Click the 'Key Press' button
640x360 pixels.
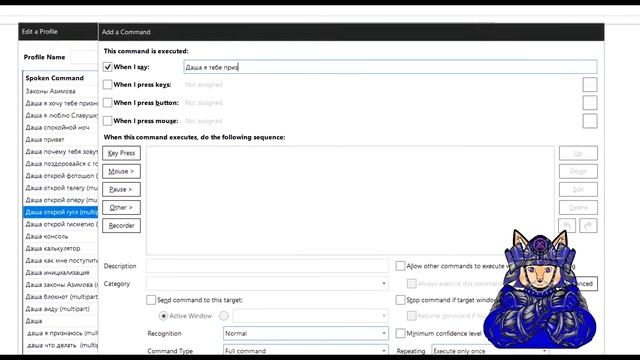pyautogui.click(x=121, y=153)
